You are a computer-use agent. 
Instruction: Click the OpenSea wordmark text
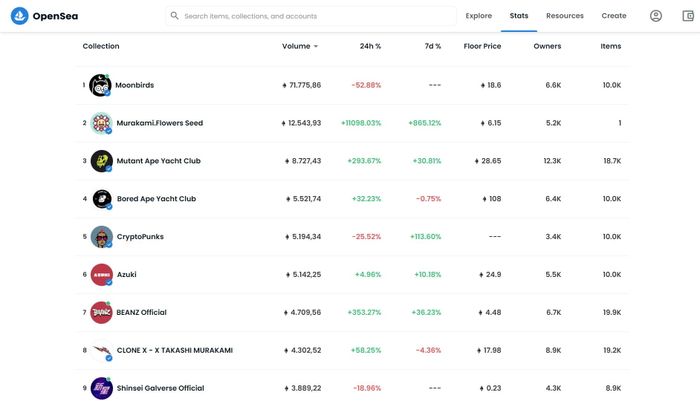tap(55, 16)
